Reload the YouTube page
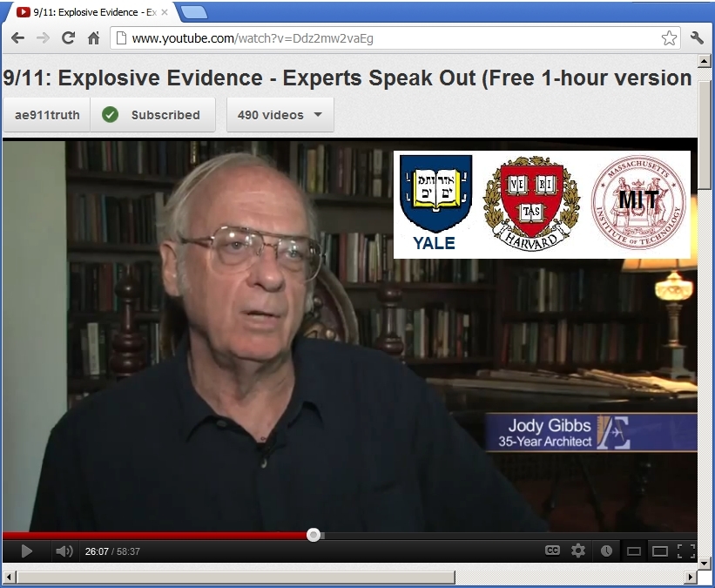 click(x=69, y=37)
